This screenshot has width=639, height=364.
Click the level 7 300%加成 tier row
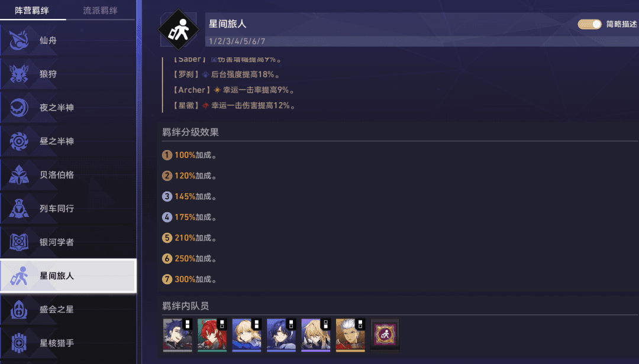pos(189,279)
